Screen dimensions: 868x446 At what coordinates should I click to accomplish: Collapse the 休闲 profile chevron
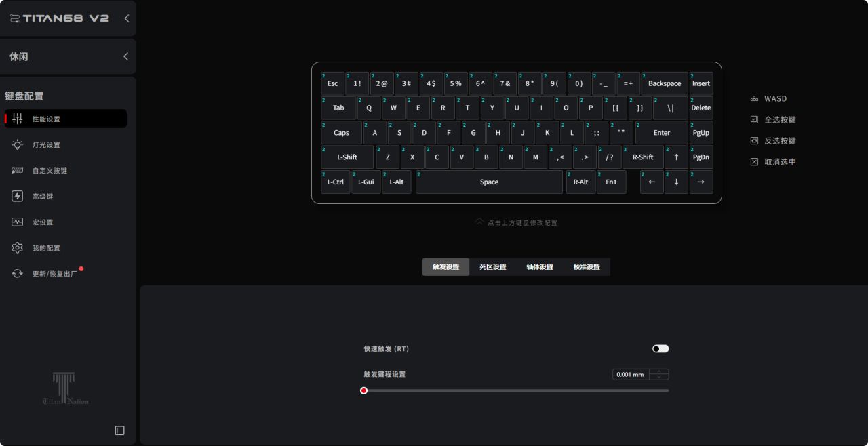click(126, 56)
